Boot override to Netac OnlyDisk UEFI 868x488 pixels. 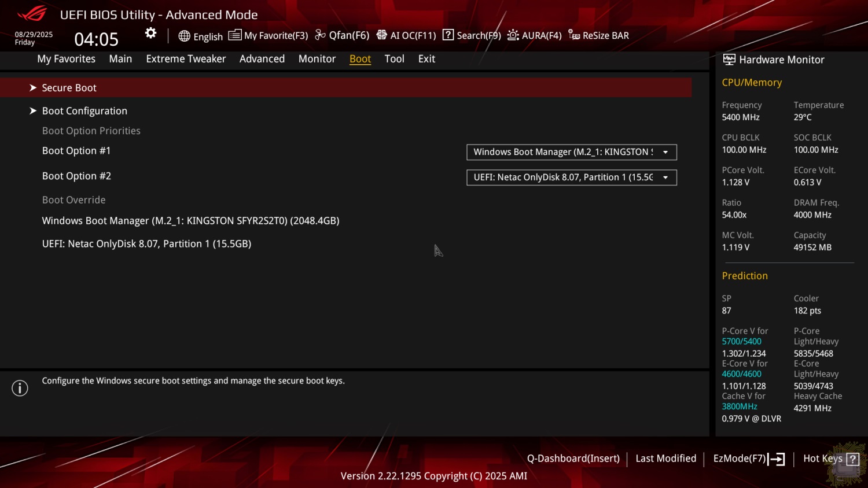click(x=146, y=244)
